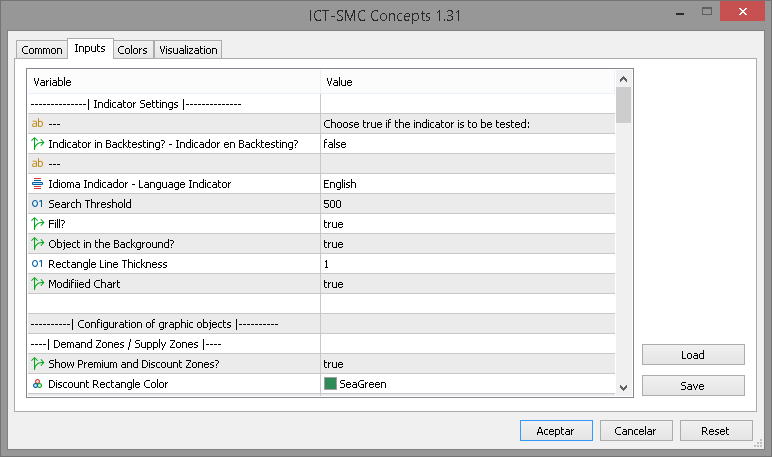
Task: Open the Visualization tab
Action: coord(188,50)
